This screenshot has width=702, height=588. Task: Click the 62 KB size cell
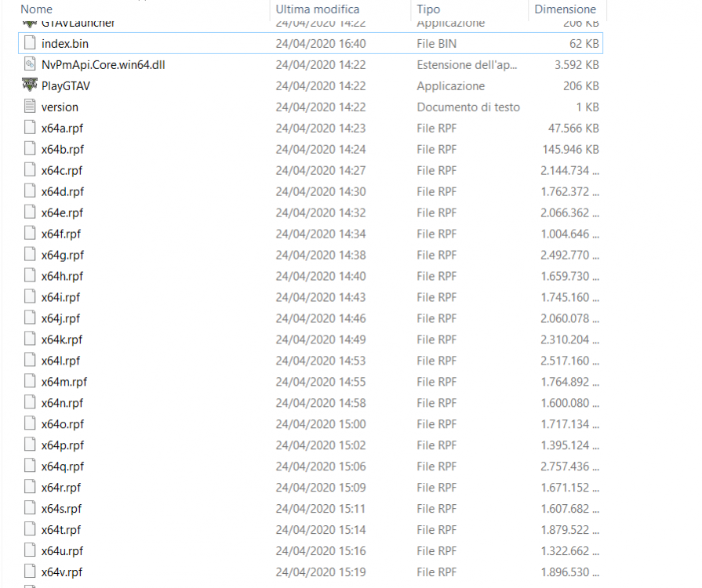[x=584, y=43]
